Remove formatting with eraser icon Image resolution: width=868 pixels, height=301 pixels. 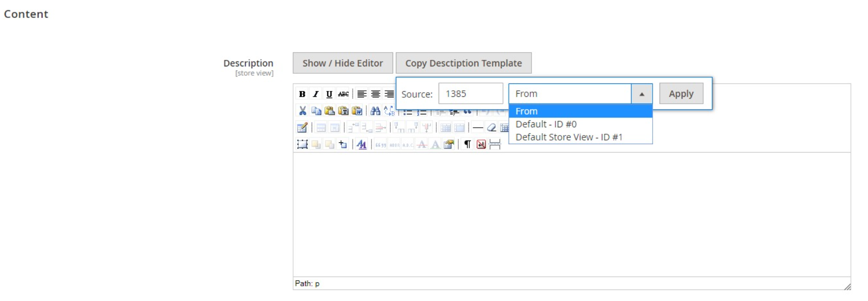click(492, 128)
